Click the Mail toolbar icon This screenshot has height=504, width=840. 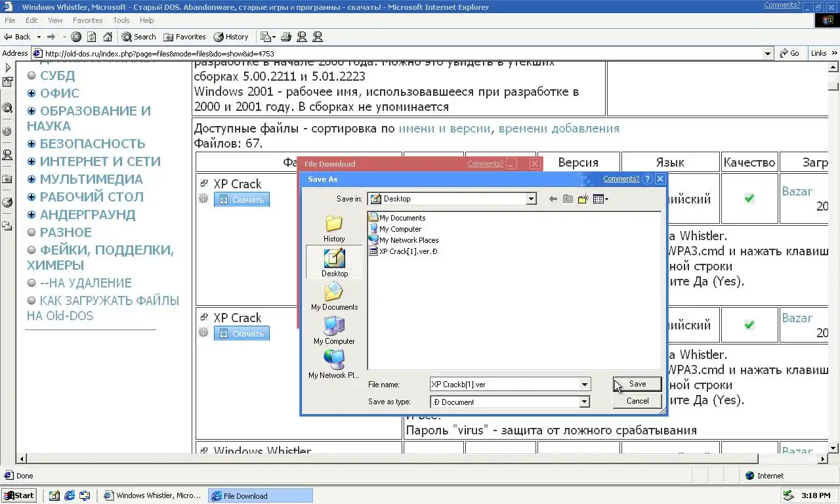(268, 37)
